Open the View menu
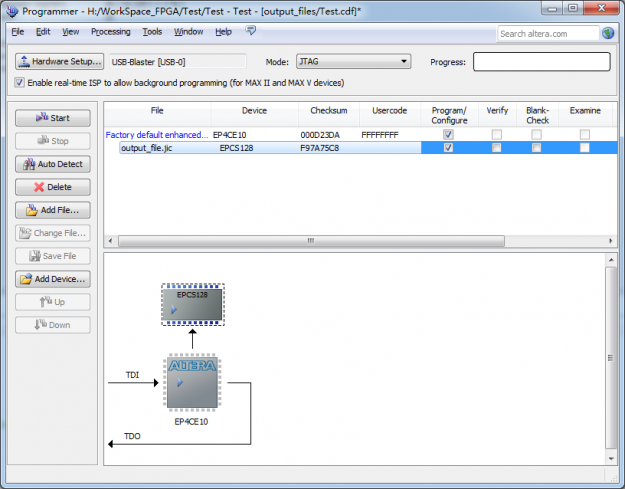The height and width of the screenshot is (489, 625). (71, 31)
